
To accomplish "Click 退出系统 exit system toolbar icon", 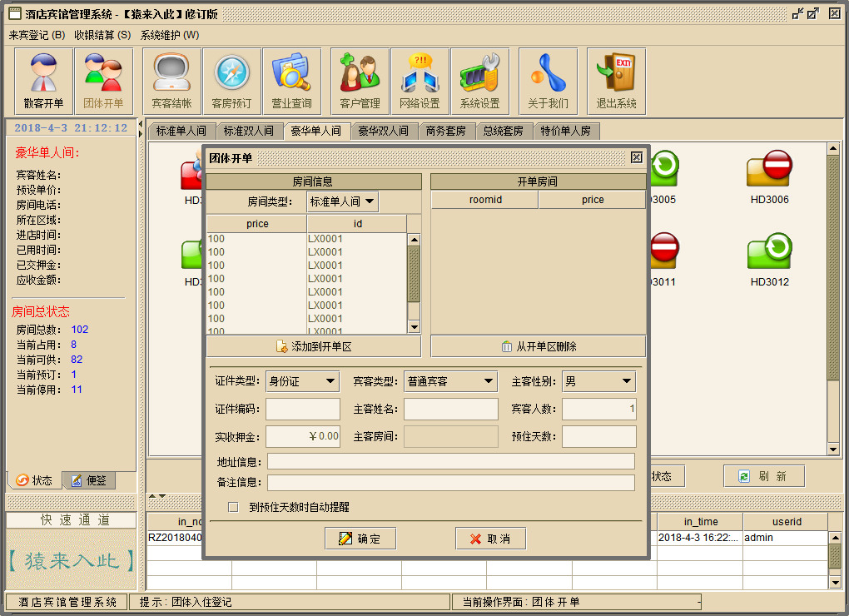I will click(616, 82).
